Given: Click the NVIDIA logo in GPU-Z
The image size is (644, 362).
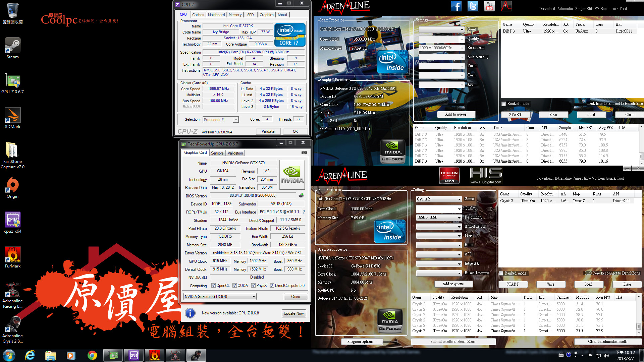Looking at the screenshot, I should 292,175.
